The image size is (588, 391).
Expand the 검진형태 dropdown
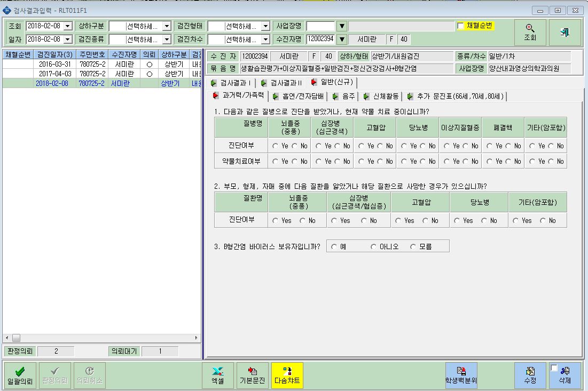coord(265,26)
